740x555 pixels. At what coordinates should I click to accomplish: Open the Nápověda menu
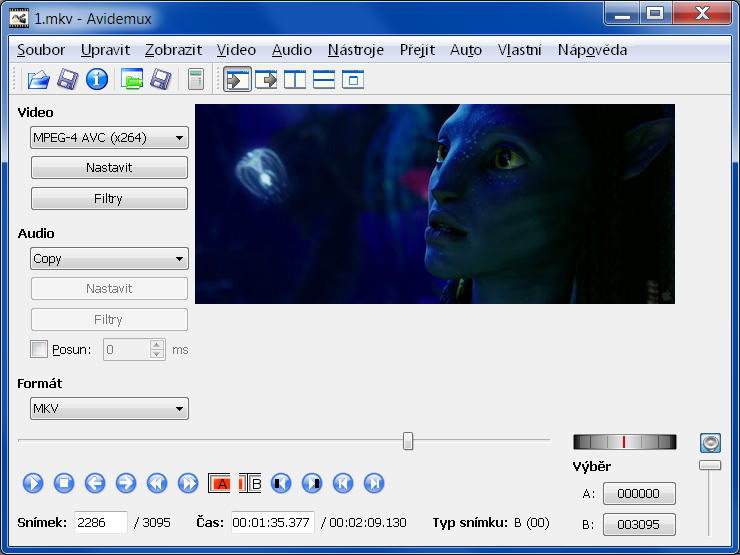(592, 50)
